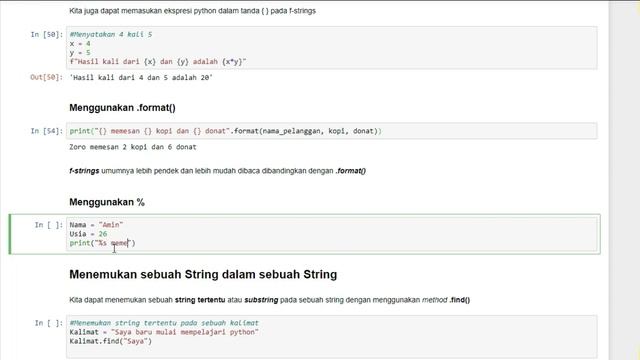
Task: Click the top sentence about ekspresi python in f-strings
Action: pyautogui.click(x=192, y=11)
